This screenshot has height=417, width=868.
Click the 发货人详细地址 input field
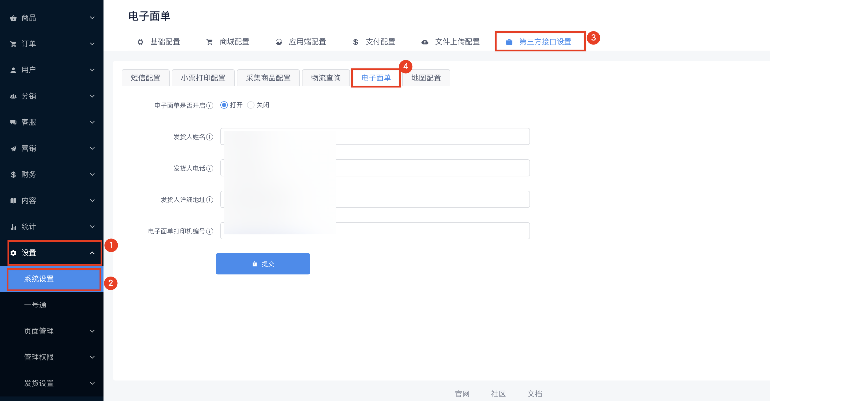(431, 200)
